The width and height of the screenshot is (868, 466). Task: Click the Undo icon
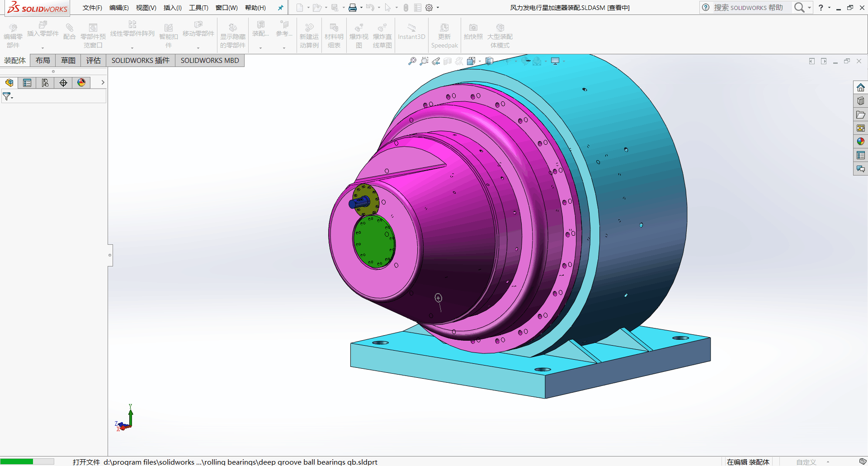370,8
